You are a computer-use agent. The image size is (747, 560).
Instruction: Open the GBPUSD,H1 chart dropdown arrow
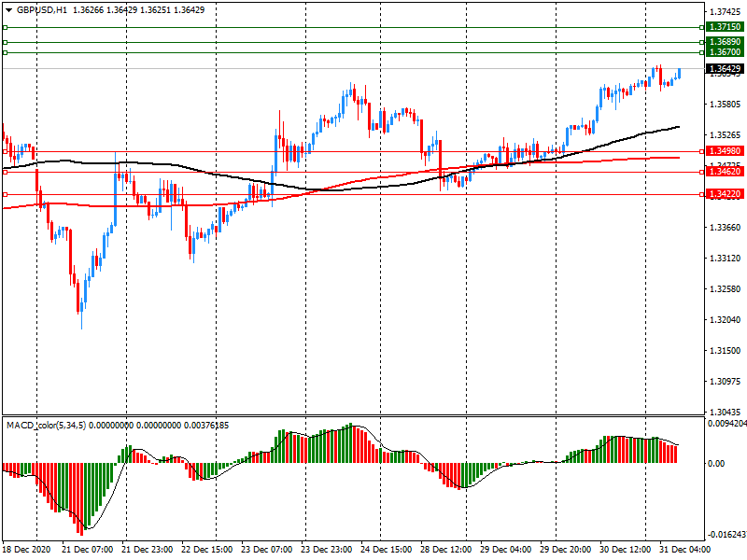8,8
